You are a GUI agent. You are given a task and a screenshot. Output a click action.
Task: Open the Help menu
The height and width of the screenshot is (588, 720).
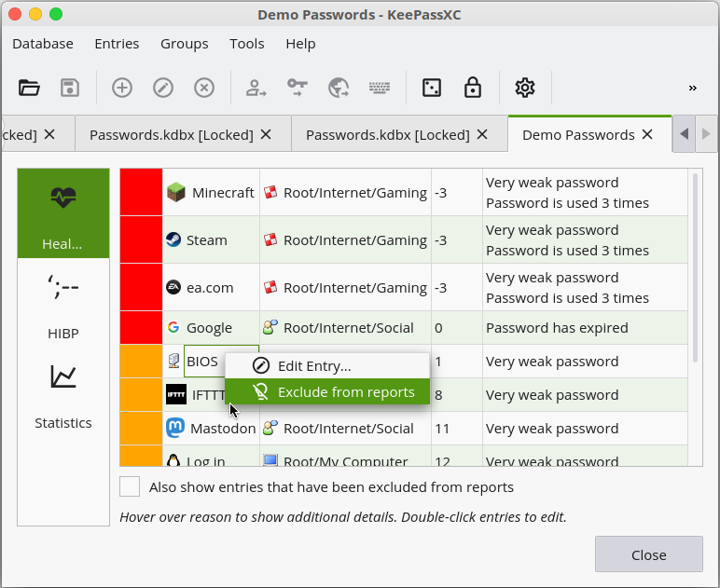pyautogui.click(x=300, y=44)
